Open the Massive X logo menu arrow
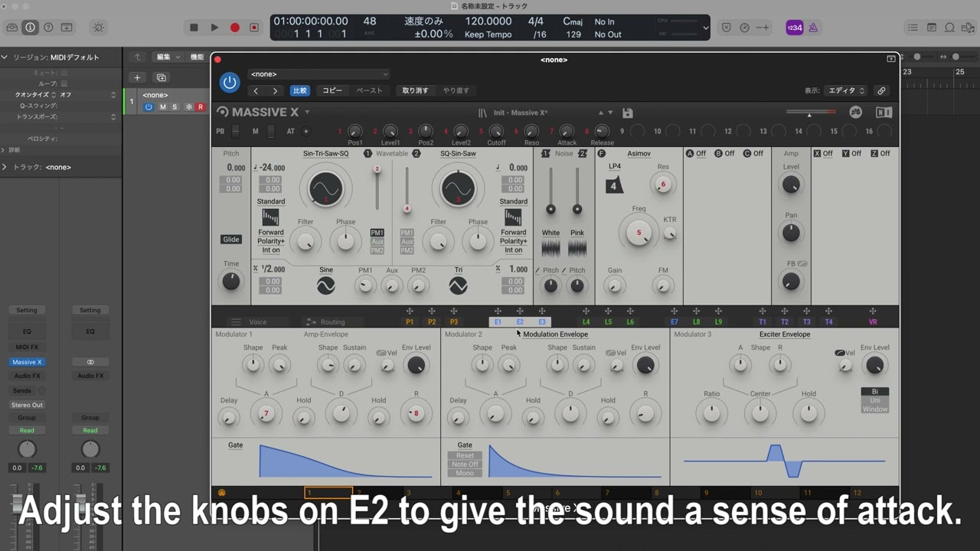The image size is (980, 551). pyautogui.click(x=307, y=112)
